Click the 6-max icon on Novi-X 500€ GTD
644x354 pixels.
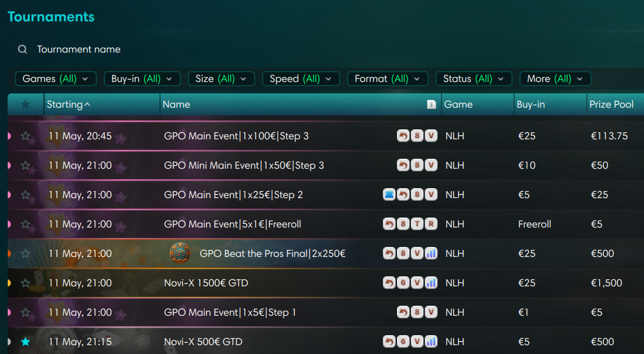(403, 342)
